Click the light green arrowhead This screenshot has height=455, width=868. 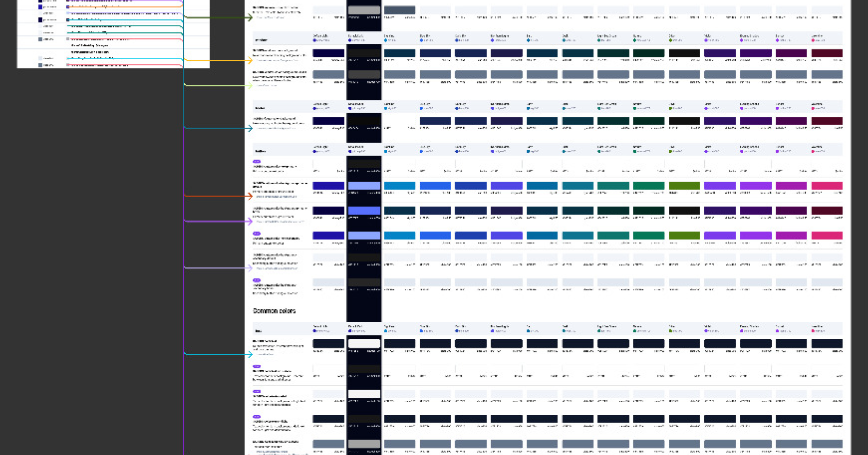click(250, 85)
